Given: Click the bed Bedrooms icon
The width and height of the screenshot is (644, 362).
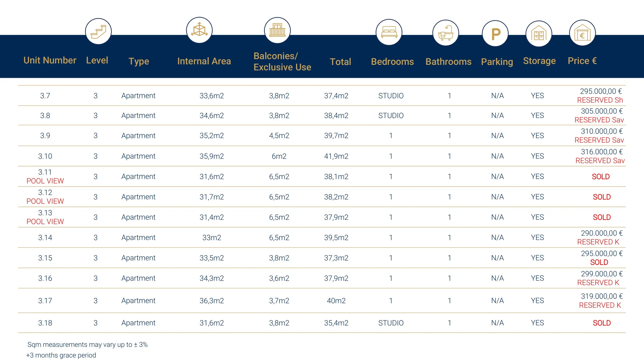Looking at the screenshot, I should click(x=389, y=32).
